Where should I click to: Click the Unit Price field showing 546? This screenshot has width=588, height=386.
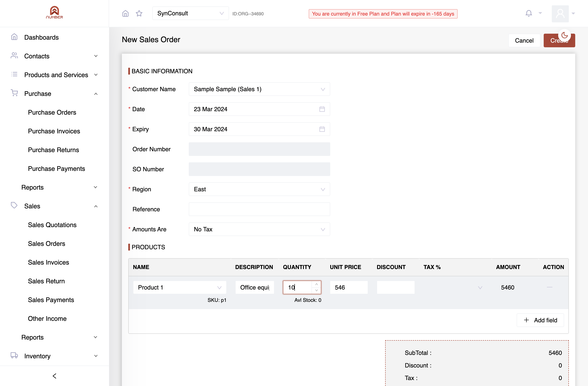[x=349, y=287]
